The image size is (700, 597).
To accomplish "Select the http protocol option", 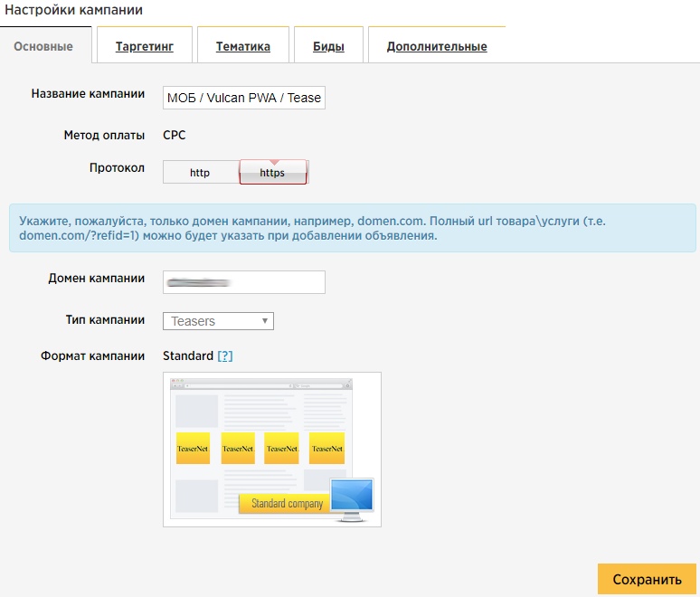I will tap(201, 173).
